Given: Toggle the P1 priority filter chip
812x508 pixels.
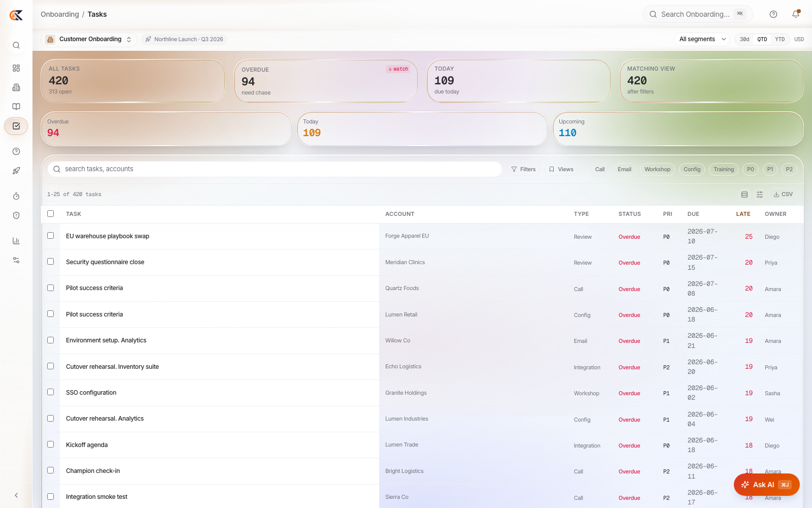Looking at the screenshot, I should coord(770,169).
